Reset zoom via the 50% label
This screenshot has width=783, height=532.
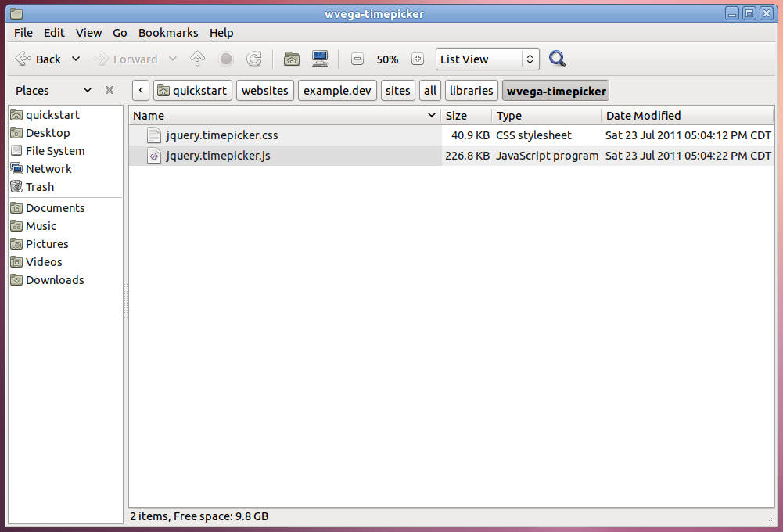[x=387, y=59]
